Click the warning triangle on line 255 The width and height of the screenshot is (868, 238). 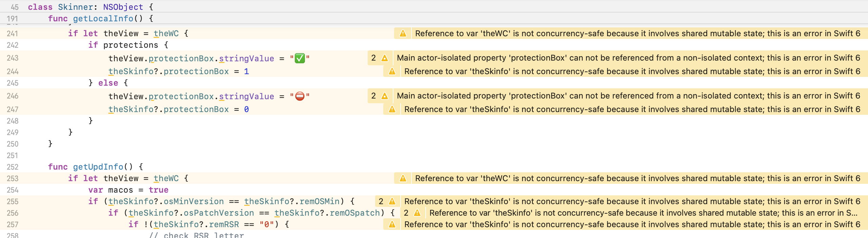[392, 201]
